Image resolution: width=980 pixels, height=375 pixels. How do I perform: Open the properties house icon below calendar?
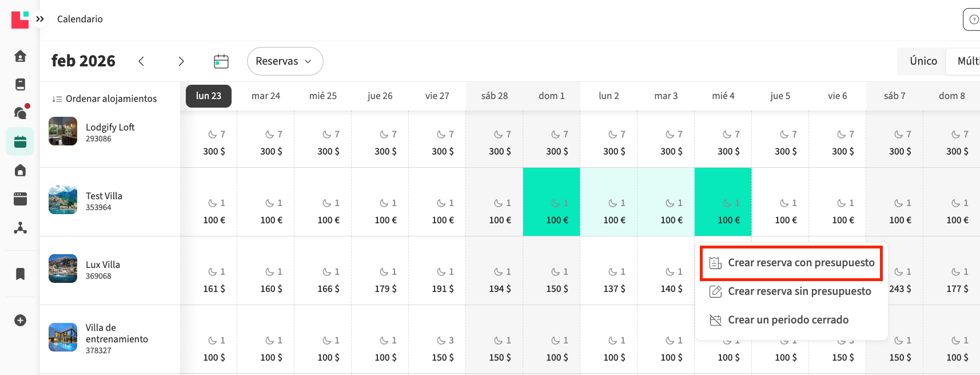[x=20, y=171]
